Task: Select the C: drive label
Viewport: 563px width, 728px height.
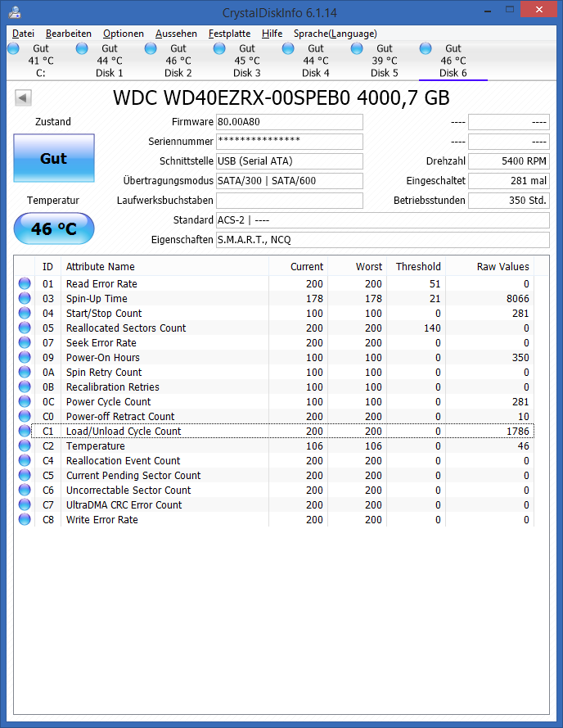Action: [41, 73]
